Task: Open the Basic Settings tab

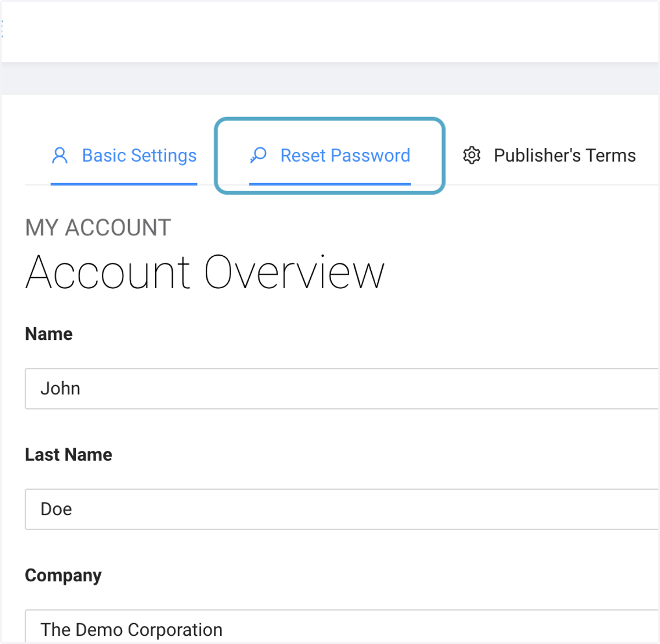Action: (124, 156)
